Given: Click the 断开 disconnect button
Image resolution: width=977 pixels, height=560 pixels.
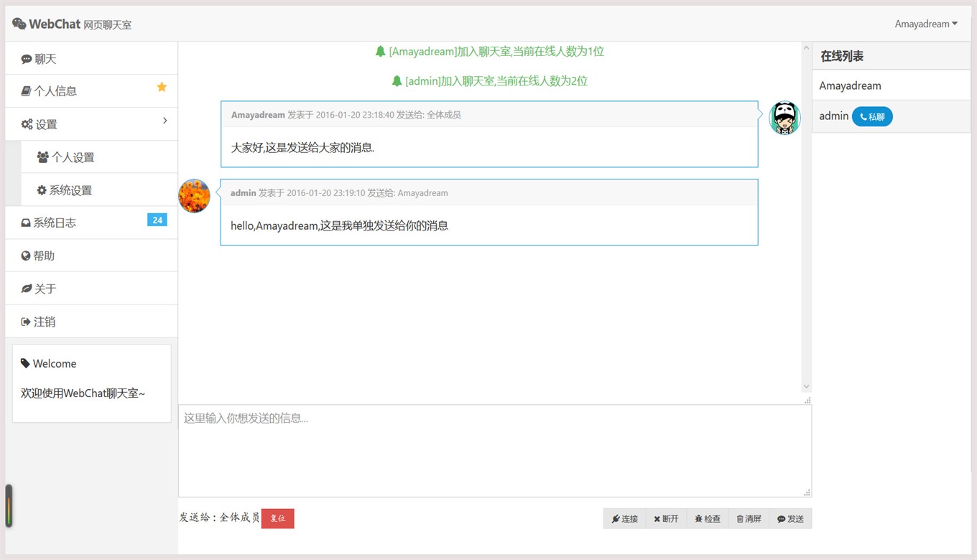Looking at the screenshot, I should pos(666,518).
